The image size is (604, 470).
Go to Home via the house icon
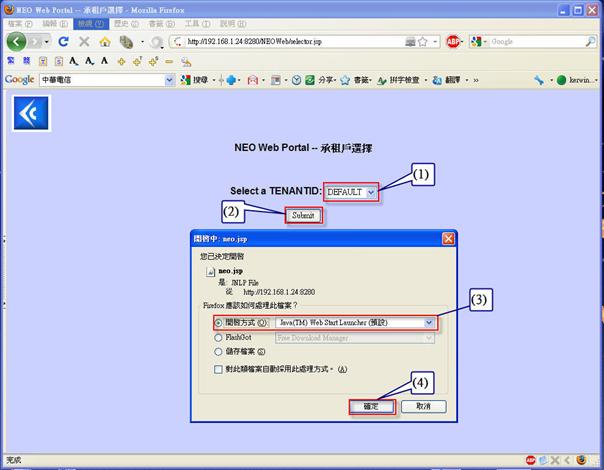click(105, 42)
